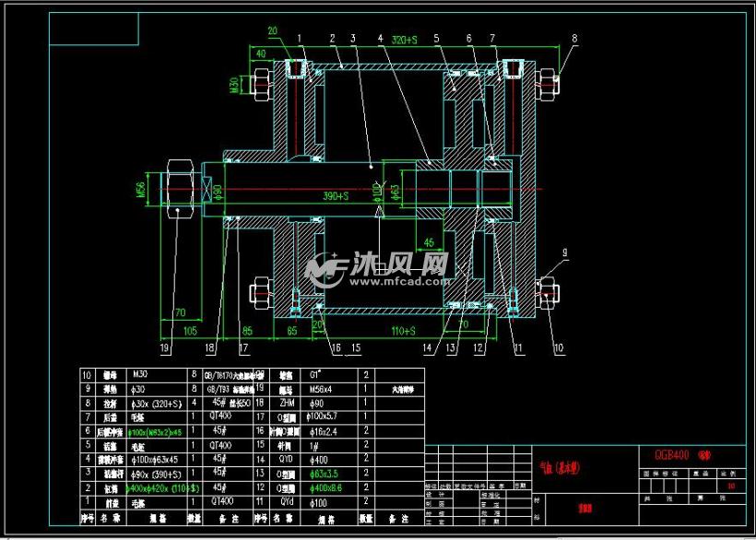The width and height of the screenshot is (756, 540).
Task: Click the φ100xφ63x45 specification cell
Action: point(155,460)
